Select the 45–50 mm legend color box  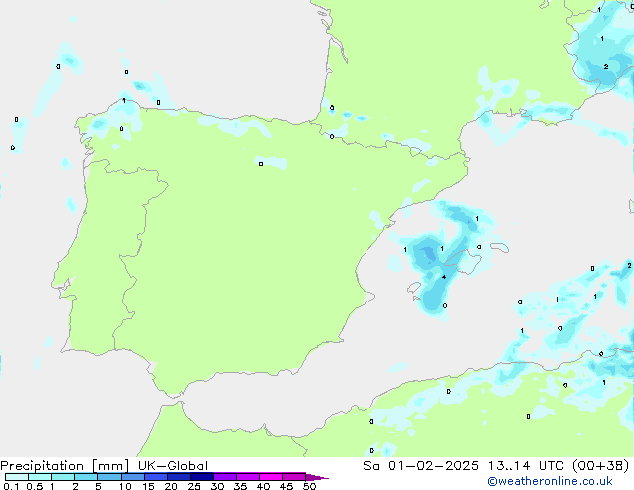[x=294, y=477]
